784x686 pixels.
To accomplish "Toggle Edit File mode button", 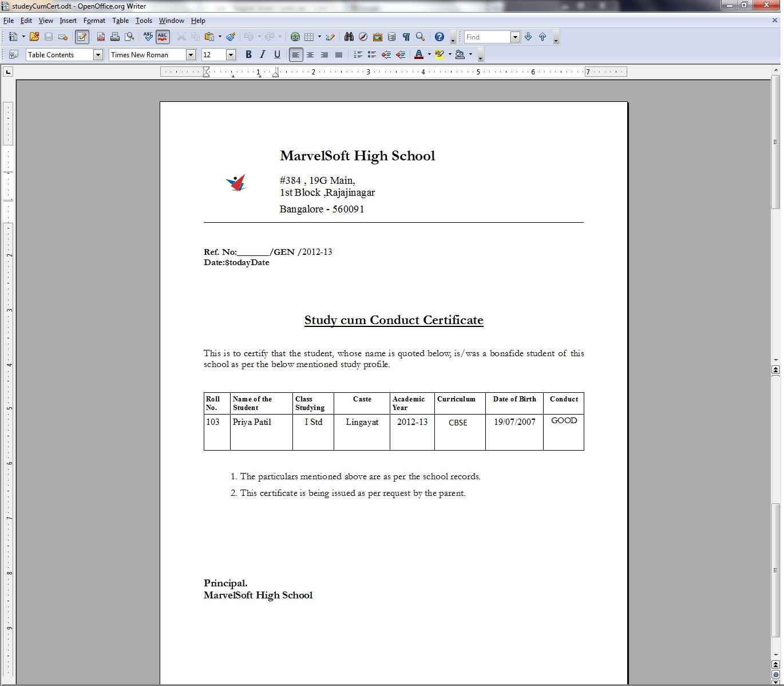I will 82,37.
